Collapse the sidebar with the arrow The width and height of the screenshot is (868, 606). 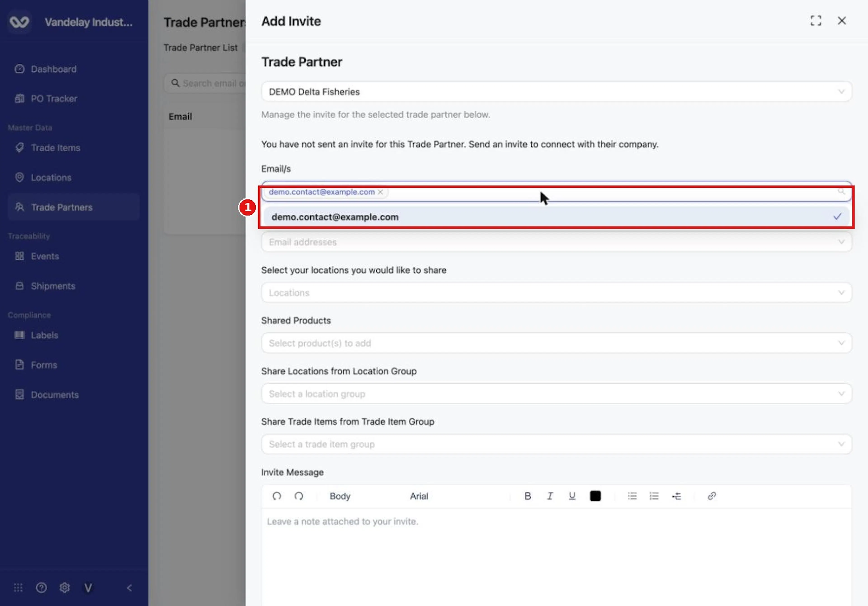pyautogui.click(x=129, y=587)
